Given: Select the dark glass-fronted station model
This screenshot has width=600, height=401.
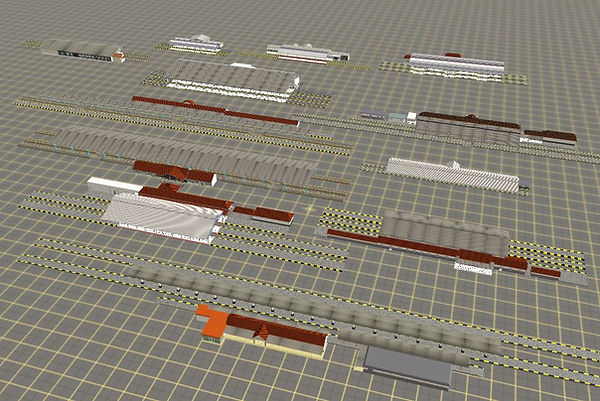Looking at the screenshot, I should point(82,50).
